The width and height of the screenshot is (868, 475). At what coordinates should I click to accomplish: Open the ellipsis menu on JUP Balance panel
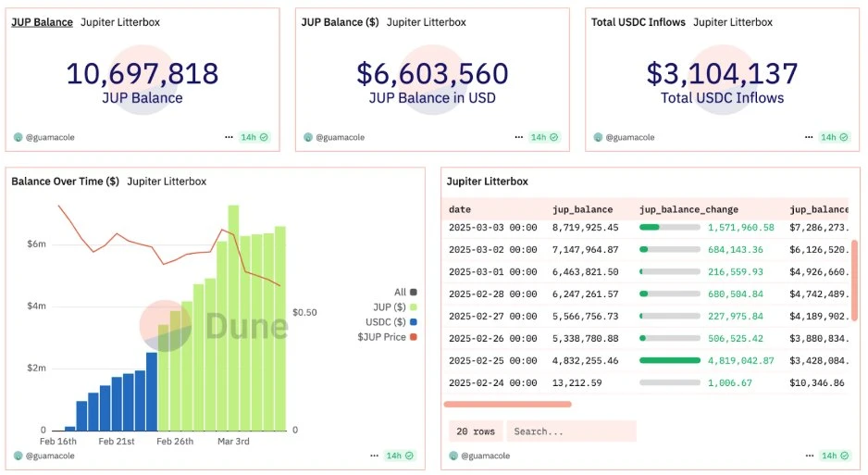coord(229,137)
